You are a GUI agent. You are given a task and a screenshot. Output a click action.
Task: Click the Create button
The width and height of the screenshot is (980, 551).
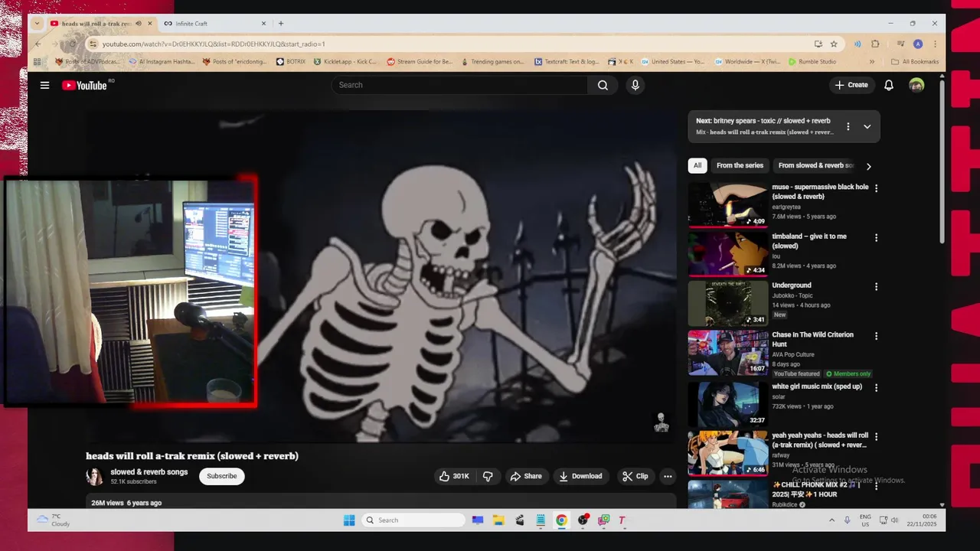pyautogui.click(x=851, y=85)
